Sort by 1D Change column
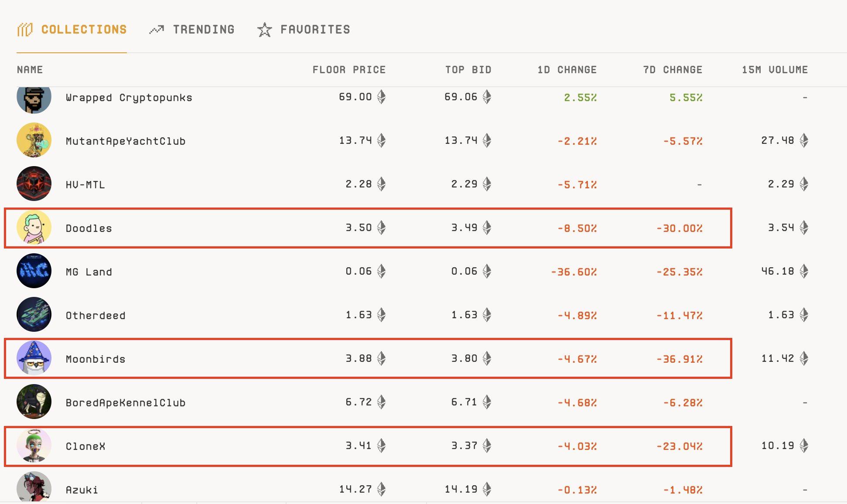The image size is (847, 504). click(x=567, y=70)
